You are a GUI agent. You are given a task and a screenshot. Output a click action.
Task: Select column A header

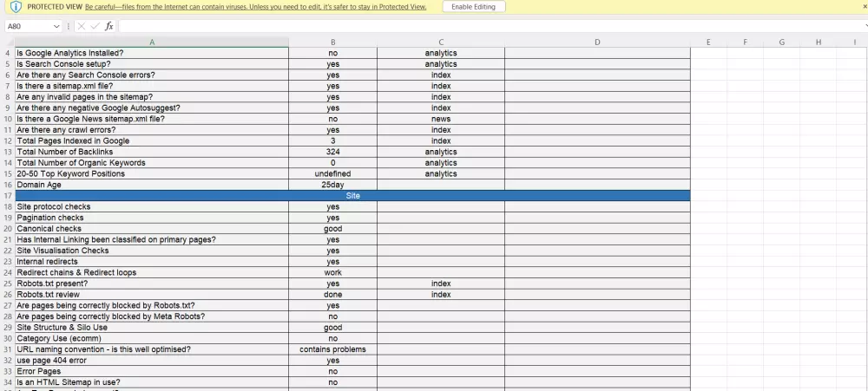(152, 42)
